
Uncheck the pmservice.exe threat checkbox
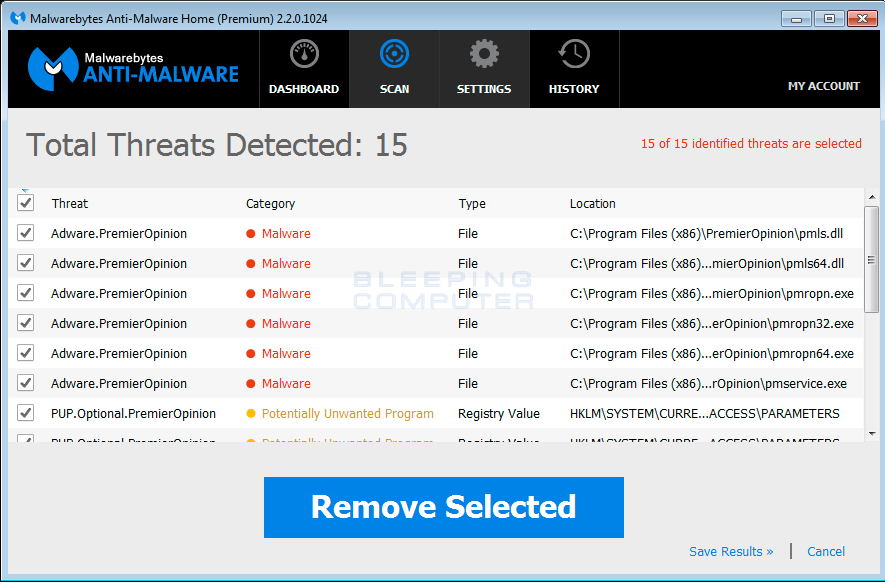(x=25, y=383)
